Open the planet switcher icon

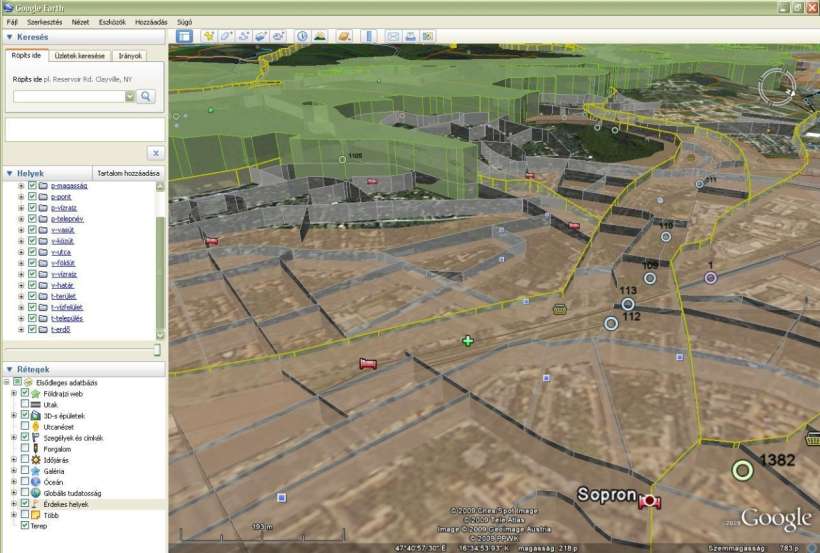[345, 36]
